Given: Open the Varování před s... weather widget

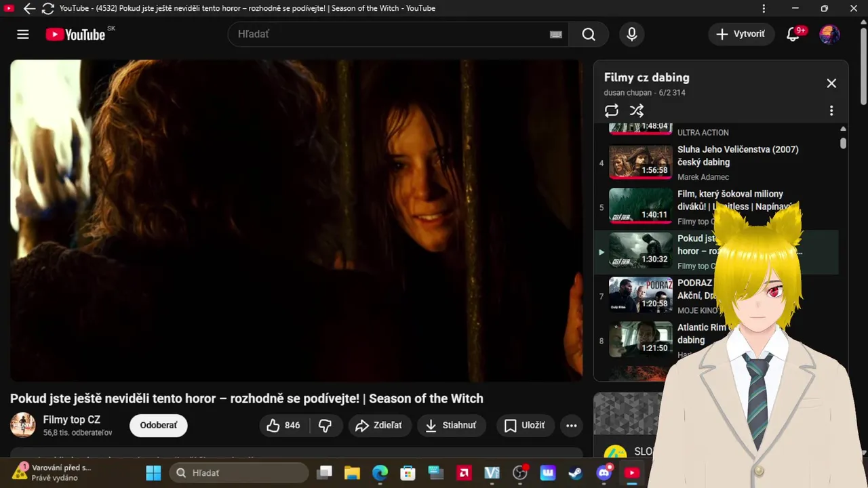Looking at the screenshot, I should pos(51,472).
